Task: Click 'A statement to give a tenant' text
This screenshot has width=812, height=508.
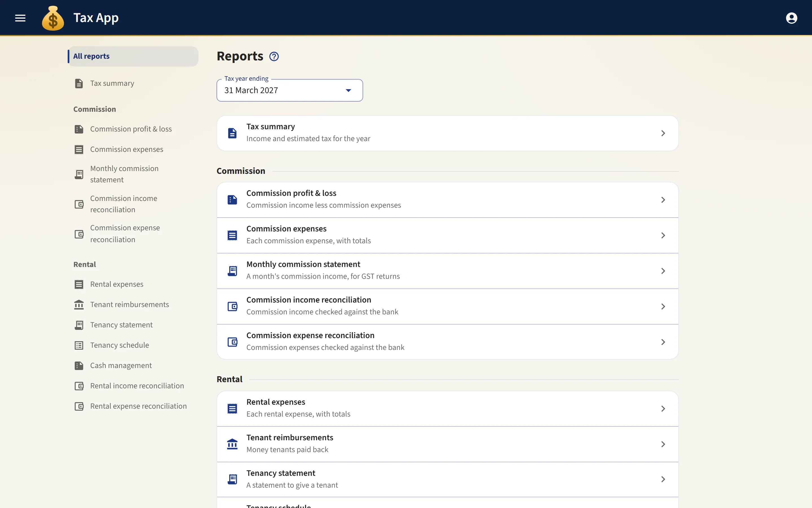Action: (292, 485)
